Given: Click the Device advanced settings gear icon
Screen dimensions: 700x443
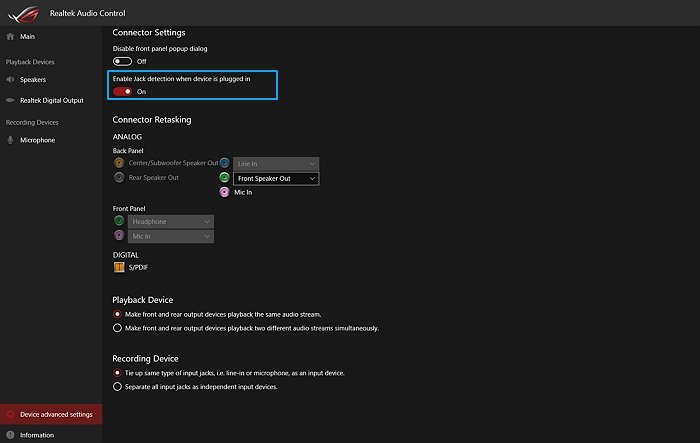Looking at the screenshot, I should 10,414.
